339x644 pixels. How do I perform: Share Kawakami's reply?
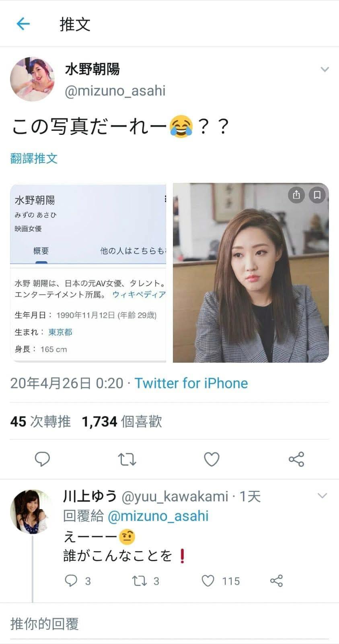(276, 580)
